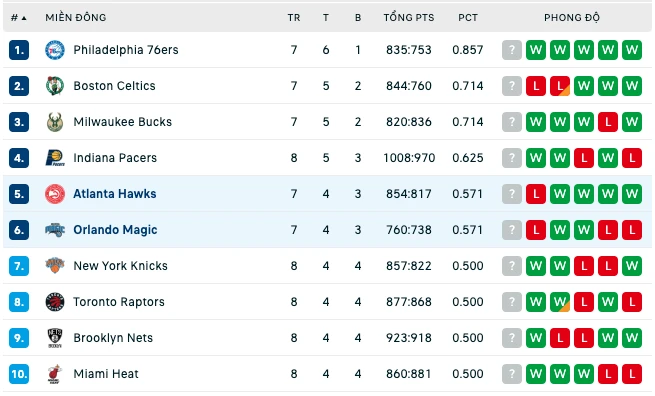
Task: Click the Brooklyn Nets shield logo
Action: point(55,338)
